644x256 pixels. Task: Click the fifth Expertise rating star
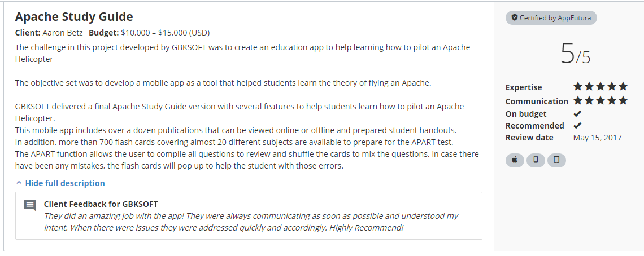pos(623,86)
